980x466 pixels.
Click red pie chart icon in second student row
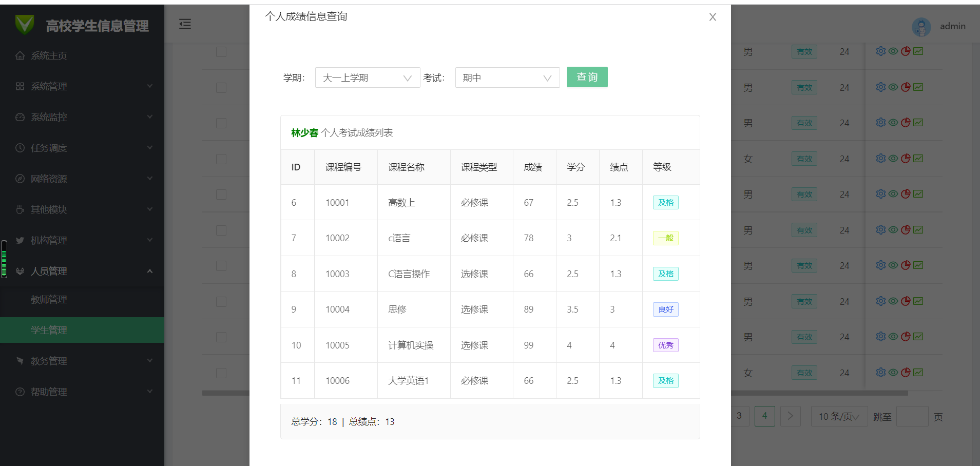(x=906, y=87)
